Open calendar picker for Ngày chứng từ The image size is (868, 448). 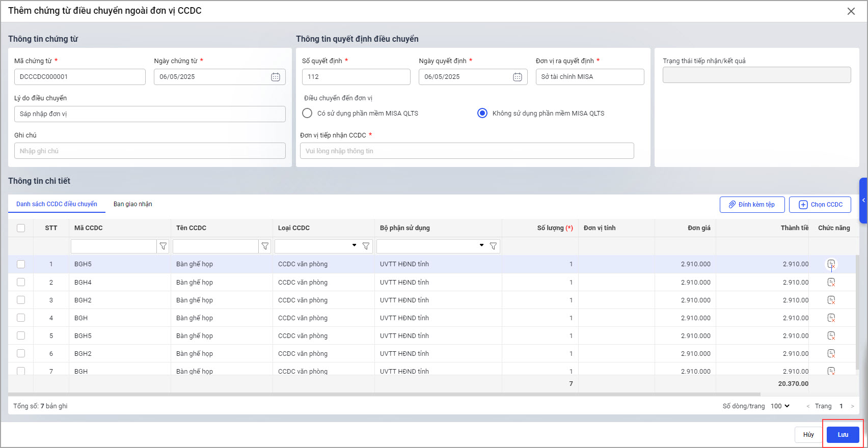click(x=275, y=77)
